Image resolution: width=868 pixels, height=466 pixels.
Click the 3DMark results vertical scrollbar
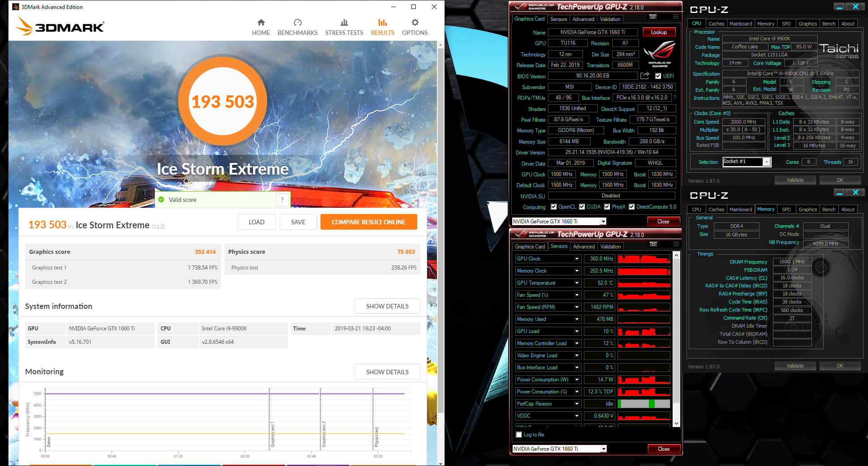(441, 231)
